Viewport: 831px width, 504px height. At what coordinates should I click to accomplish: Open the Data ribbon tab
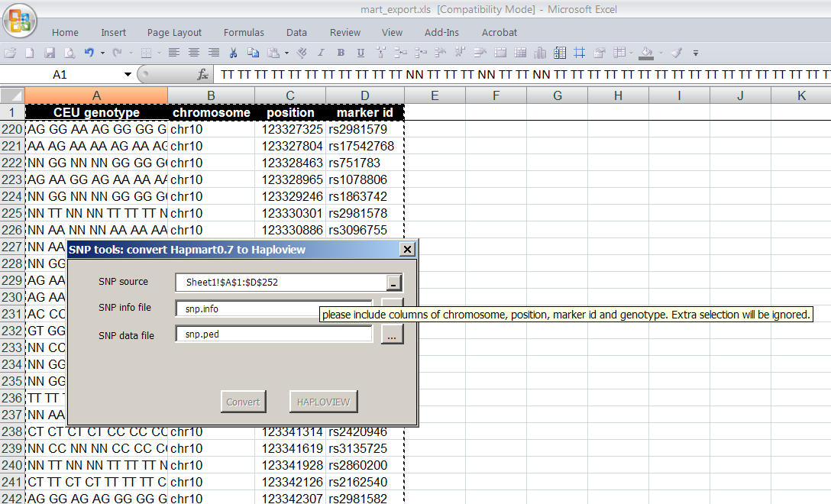pyautogui.click(x=297, y=32)
